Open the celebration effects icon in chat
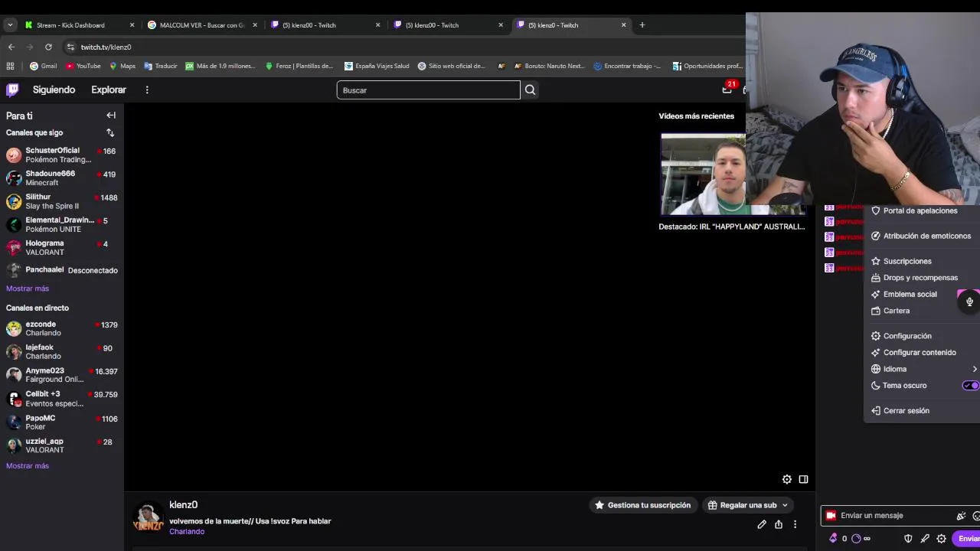 coord(961,516)
